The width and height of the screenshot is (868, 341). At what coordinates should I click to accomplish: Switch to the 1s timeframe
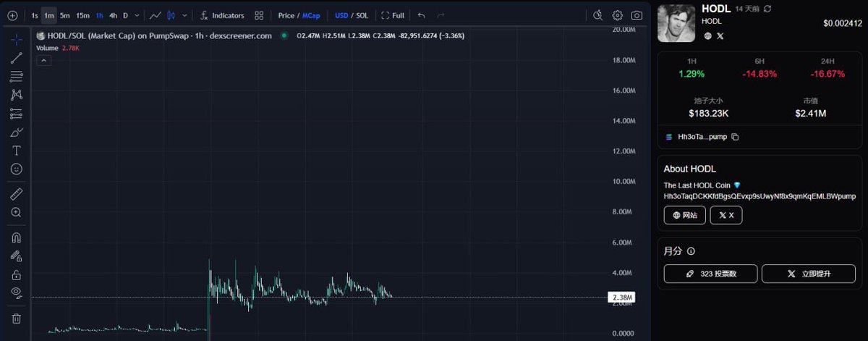tap(35, 15)
